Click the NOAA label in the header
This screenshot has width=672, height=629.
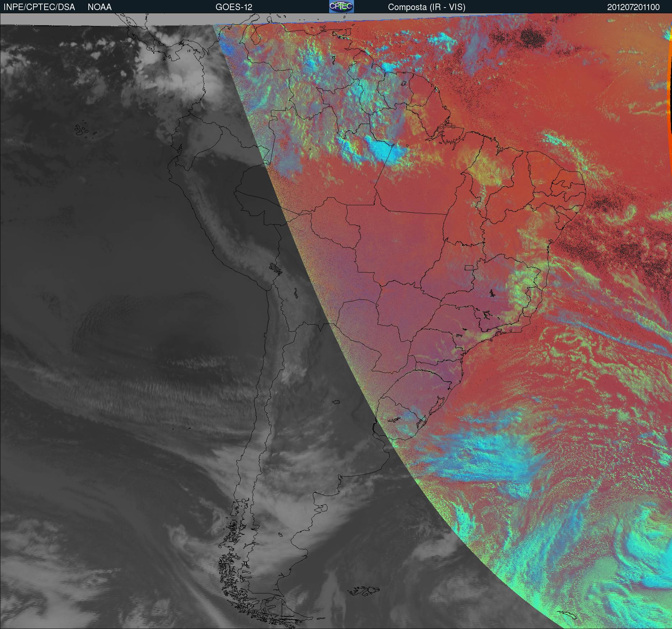100,7
